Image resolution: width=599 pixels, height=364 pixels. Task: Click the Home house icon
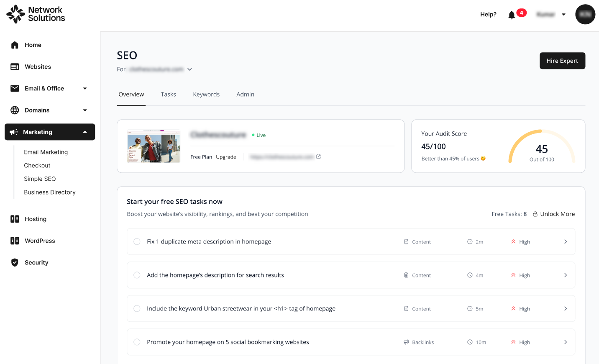[x=15, y=45]
